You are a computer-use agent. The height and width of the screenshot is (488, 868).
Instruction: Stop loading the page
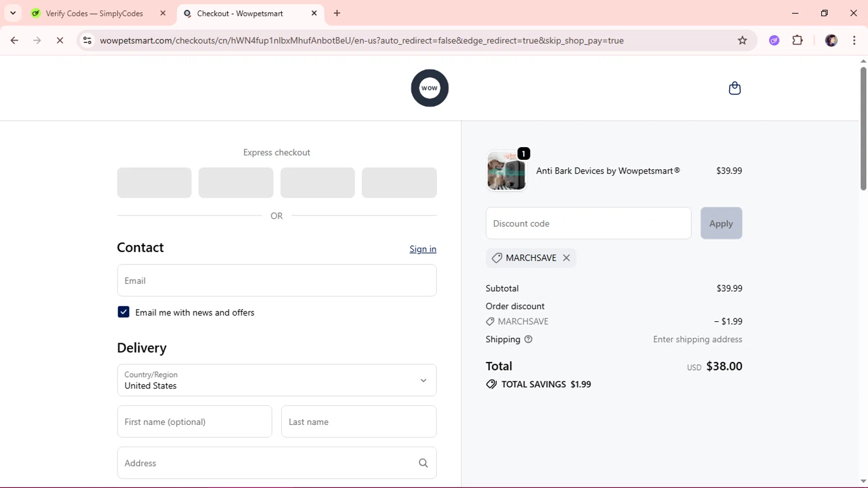point(60,41)
